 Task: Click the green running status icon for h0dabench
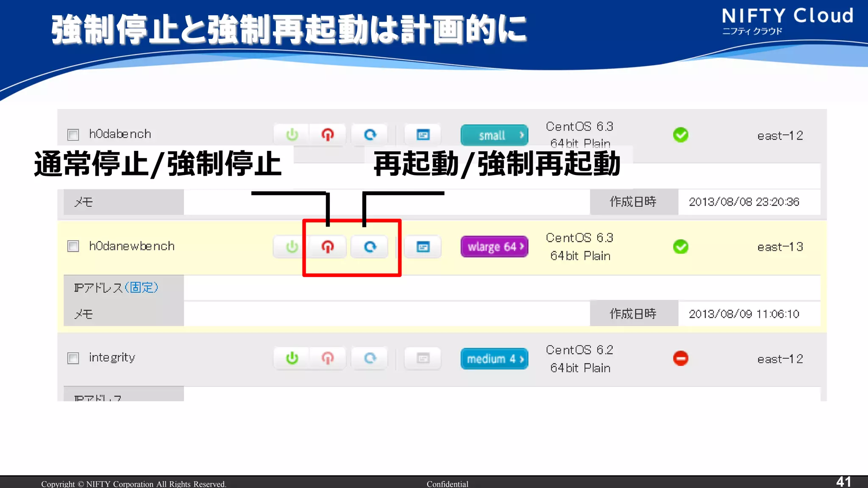pyautogui.click(x=681, y=135)
